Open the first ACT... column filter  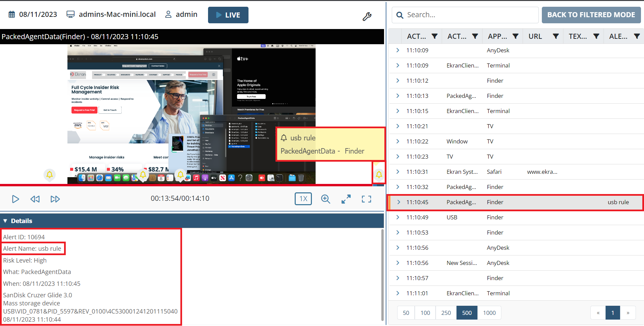(x=435, y=36)
